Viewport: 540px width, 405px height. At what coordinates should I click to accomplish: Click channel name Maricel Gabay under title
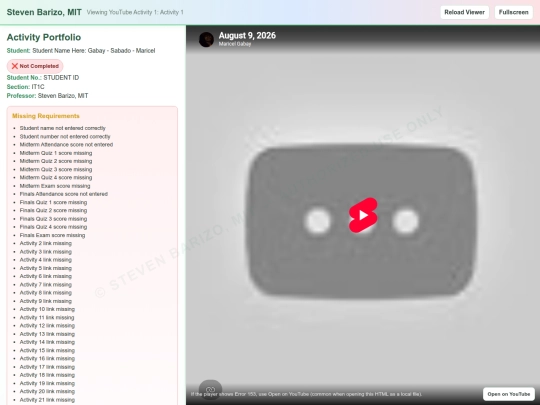click(235, 44)
